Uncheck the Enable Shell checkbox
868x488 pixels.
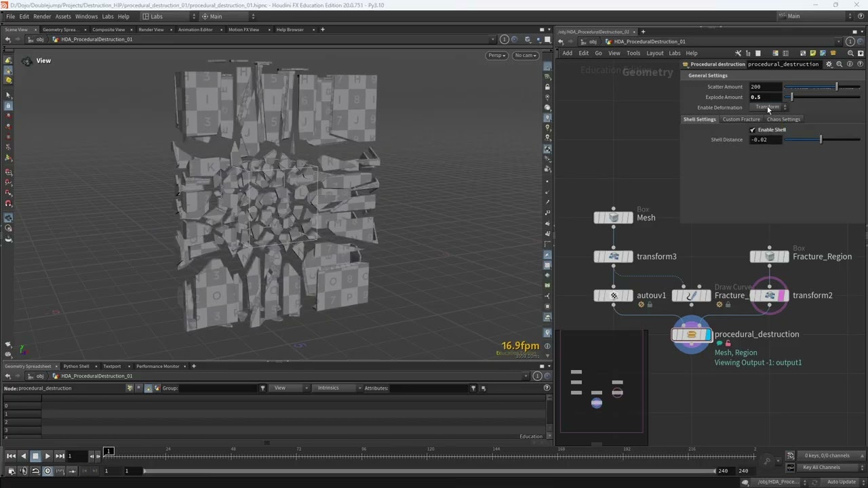click(x=752, y=130)
